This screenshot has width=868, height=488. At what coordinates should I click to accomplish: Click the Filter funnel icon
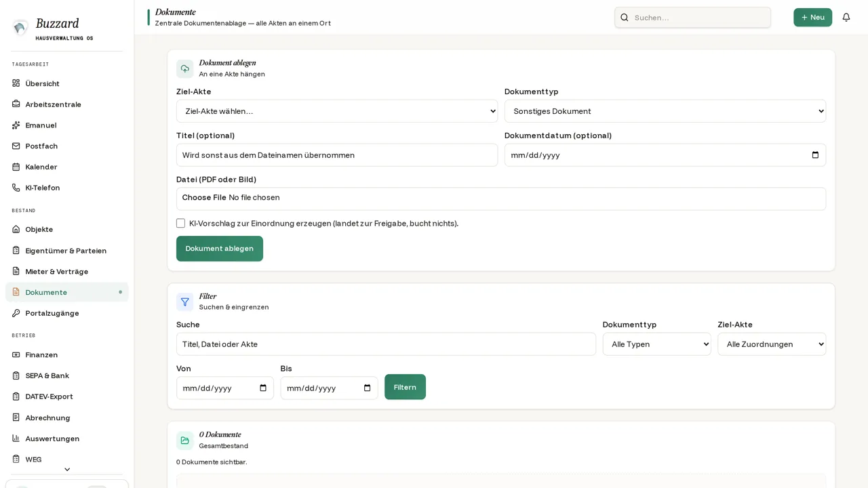(184, 302)
